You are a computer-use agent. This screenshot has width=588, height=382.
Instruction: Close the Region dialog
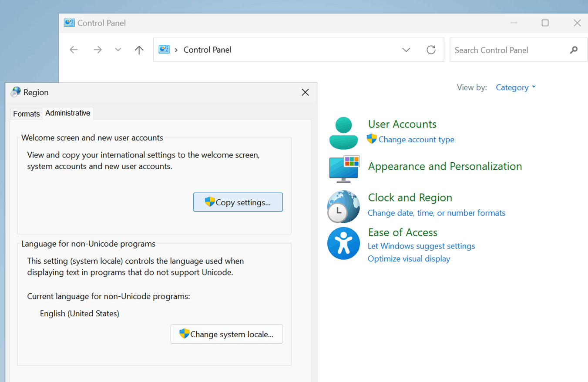click(305, 92)
